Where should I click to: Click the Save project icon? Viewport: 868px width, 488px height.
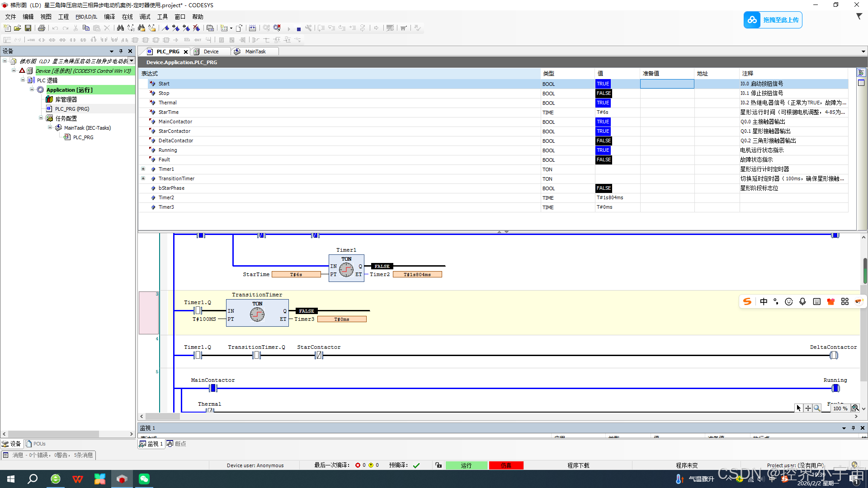pos(28,28)
